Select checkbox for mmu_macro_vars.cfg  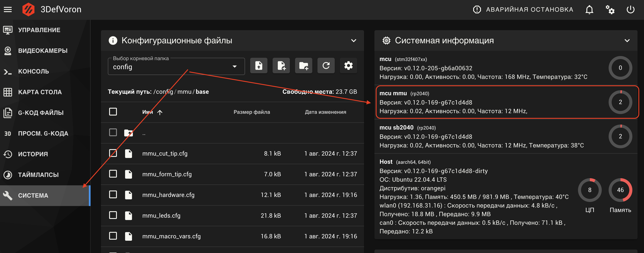click(113, 236)
